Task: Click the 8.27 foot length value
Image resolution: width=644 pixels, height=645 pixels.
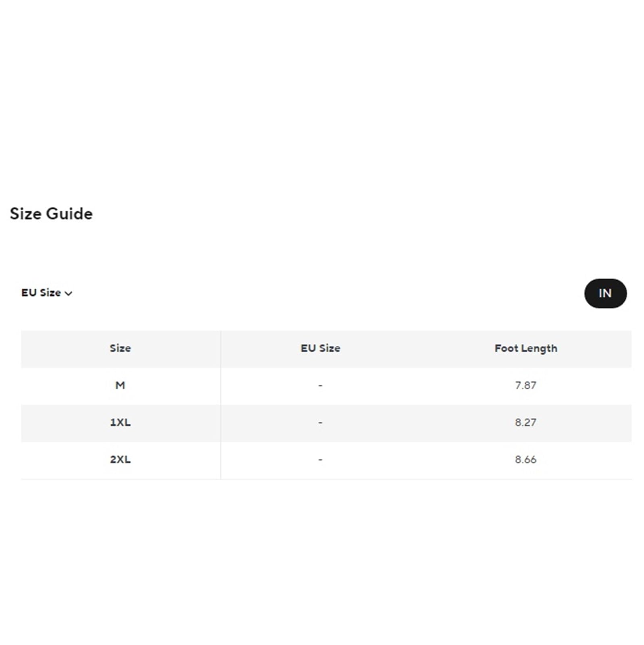Action: coord(525,422)
